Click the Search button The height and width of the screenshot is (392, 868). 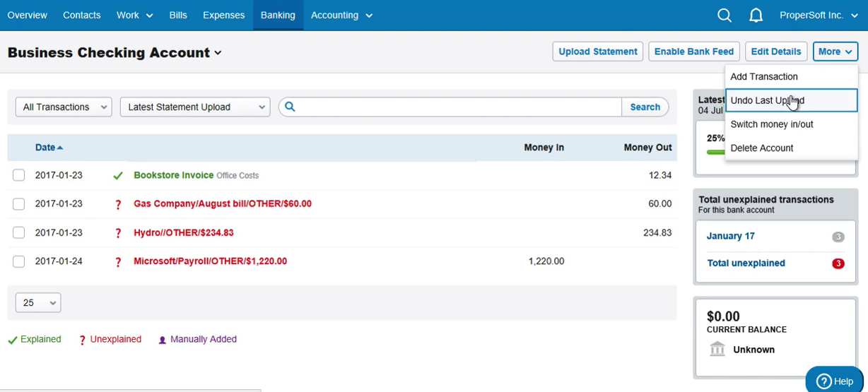[x=645, y=107]
